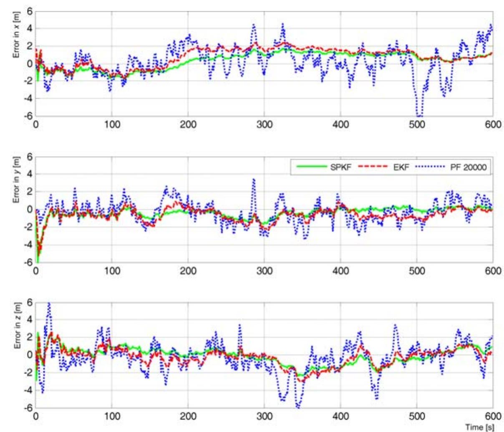Screen dimensions: 504x432
Task: Click the 600 tick under the Error in x plot
Action: (493, 125)
